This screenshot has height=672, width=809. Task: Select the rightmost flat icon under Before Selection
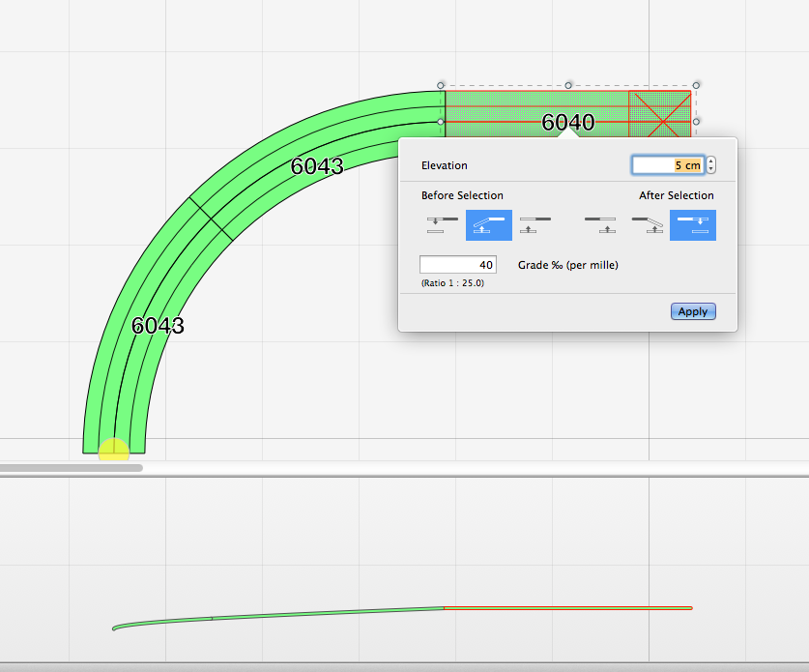click(x=535, y=224)
